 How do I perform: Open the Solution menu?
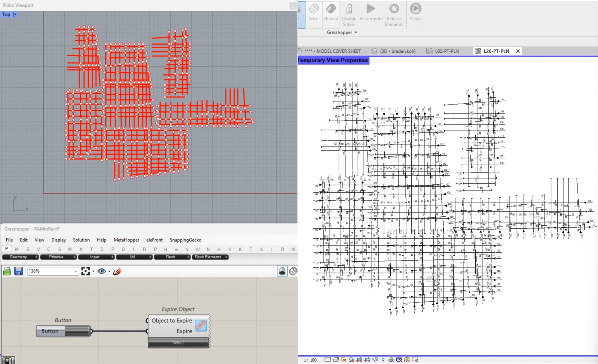pyautogui.click(x=81, y=240)
